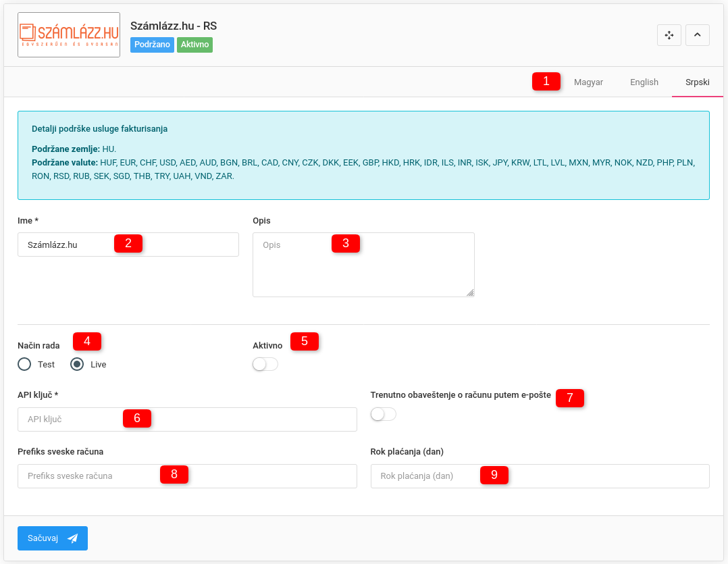Toggle the Aktivno switch
This screenshot has height=564, width=728.
tap(265, 365)
